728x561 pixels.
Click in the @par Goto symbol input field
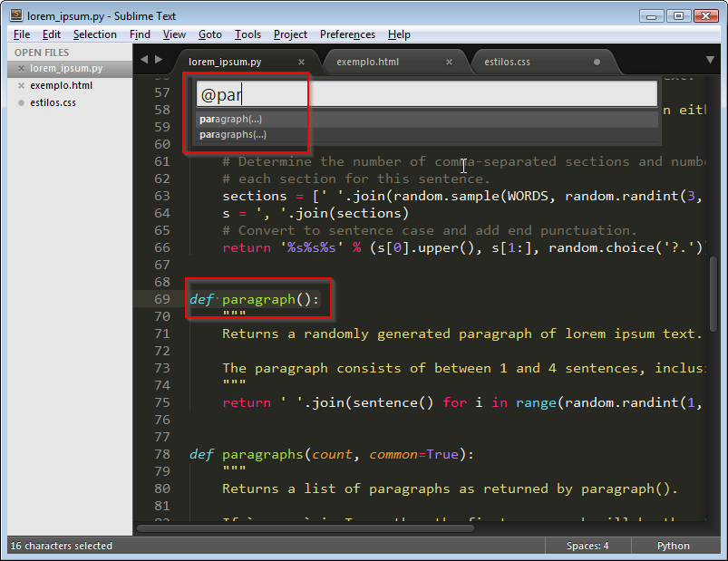[x=426, y=94]
